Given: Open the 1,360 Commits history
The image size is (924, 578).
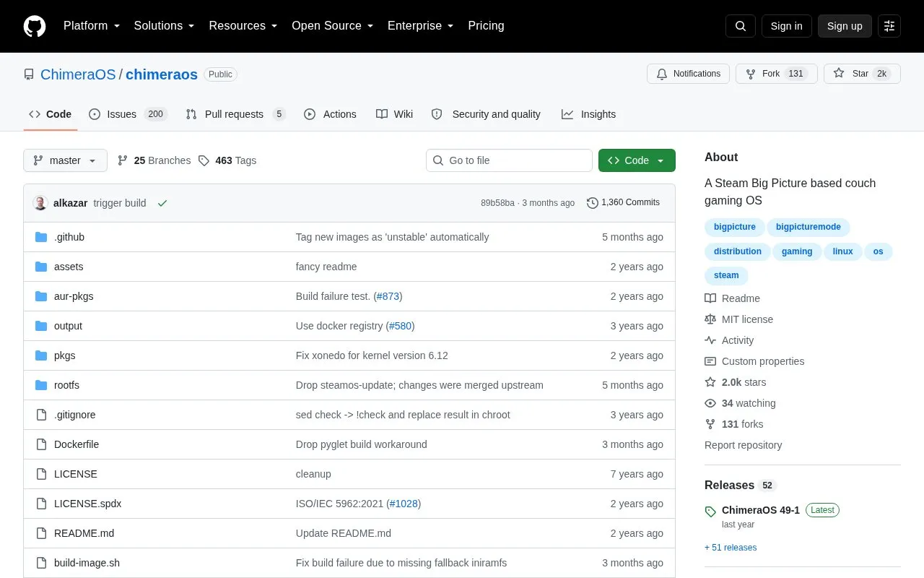Looking at the screenshot, I should pyautogui.click(x=623, y=203).
